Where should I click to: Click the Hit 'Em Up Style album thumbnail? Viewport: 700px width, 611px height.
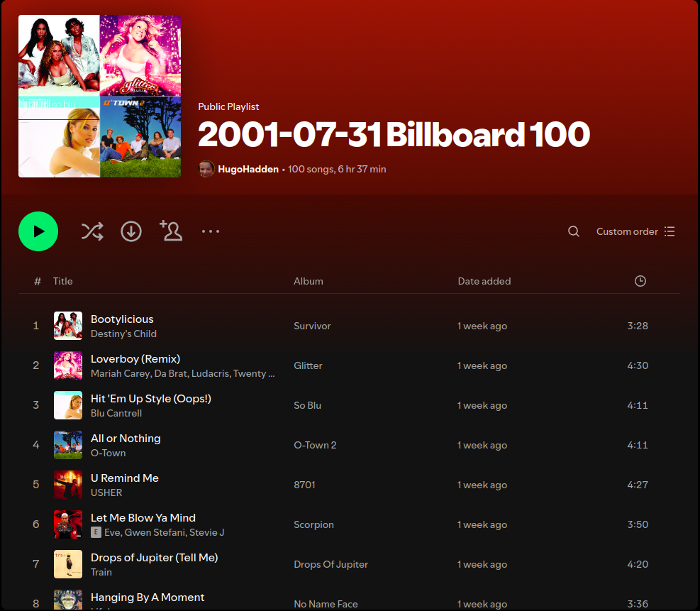(68, 405)
